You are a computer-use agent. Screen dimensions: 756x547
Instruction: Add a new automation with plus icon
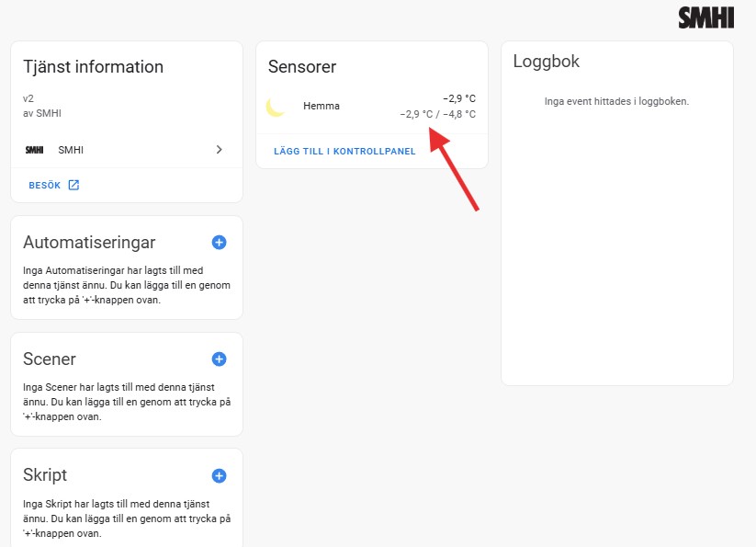coord(219,242)
